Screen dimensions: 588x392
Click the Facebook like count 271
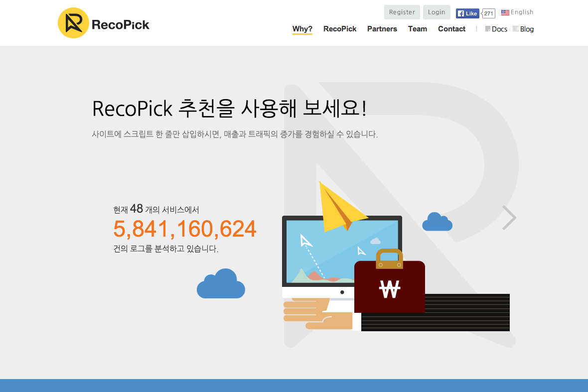point(488,13)
